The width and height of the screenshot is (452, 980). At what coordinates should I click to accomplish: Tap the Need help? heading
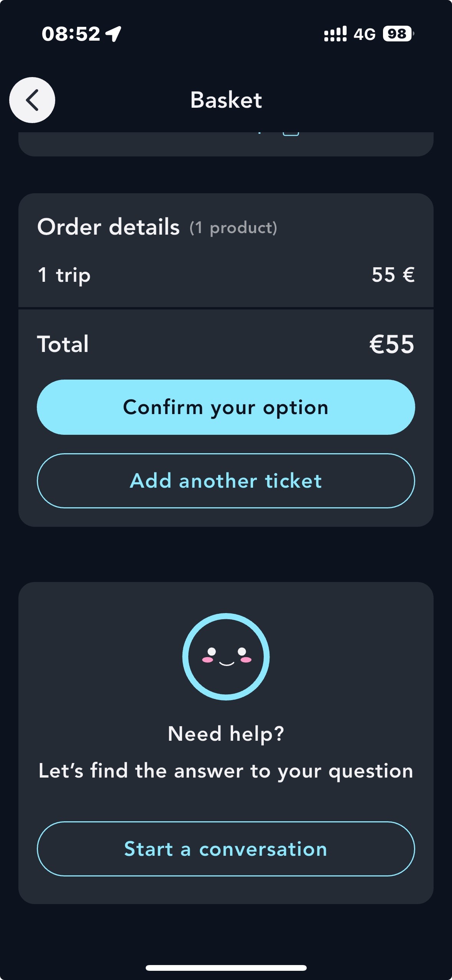point(226,734)
